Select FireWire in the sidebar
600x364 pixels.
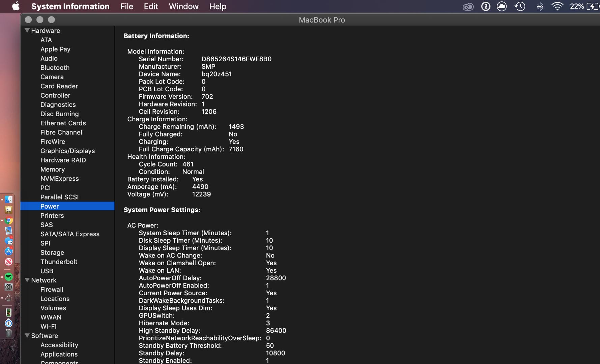click(53, 142)
